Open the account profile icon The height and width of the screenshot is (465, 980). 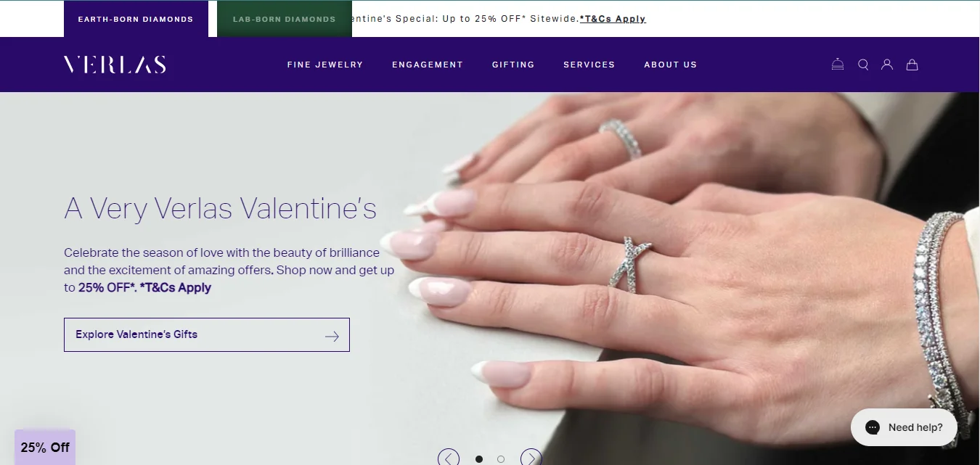(887, 65)
